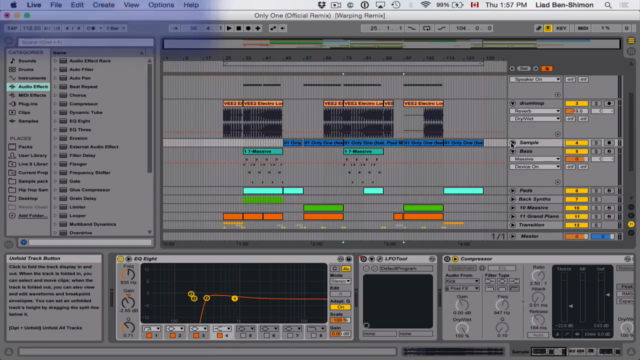Open the Options menu
Viewport: 640px width, 360px height.
tap(161, 5)
